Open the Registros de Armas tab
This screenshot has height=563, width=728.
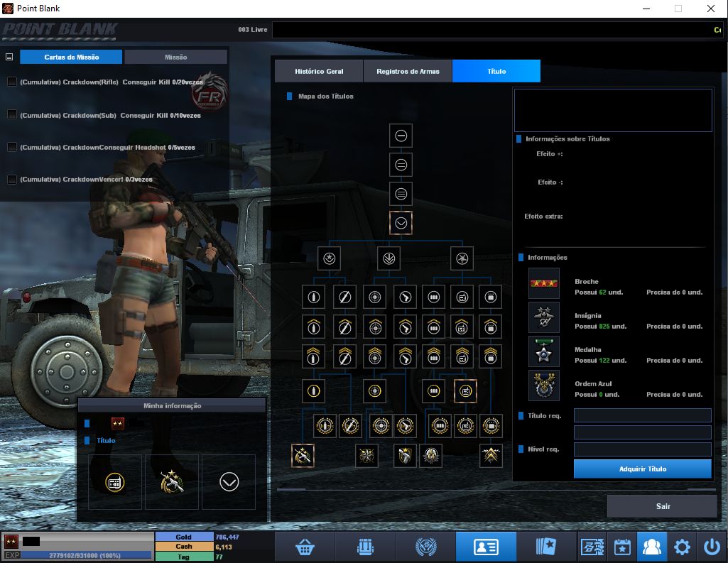(x=408, y=71)
